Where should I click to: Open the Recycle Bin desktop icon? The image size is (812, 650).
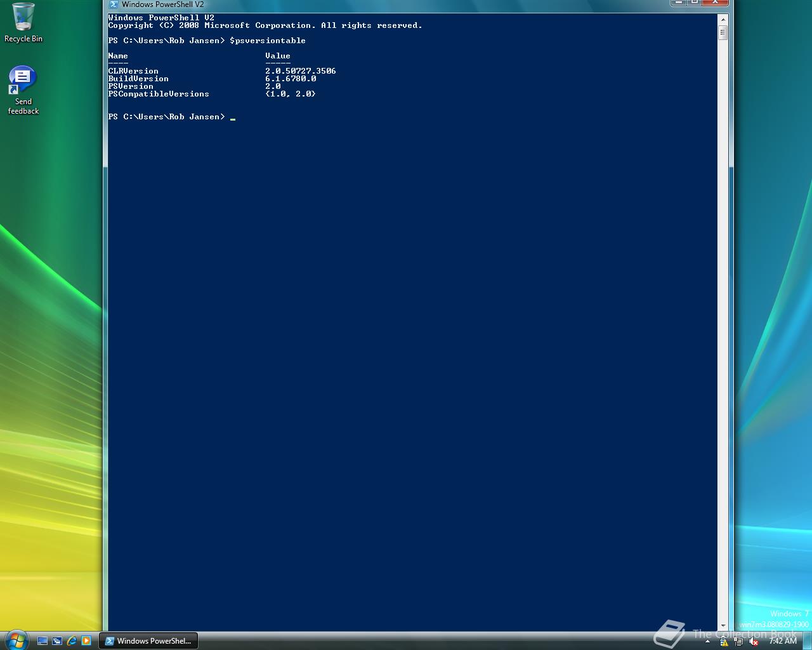(23, 23)
